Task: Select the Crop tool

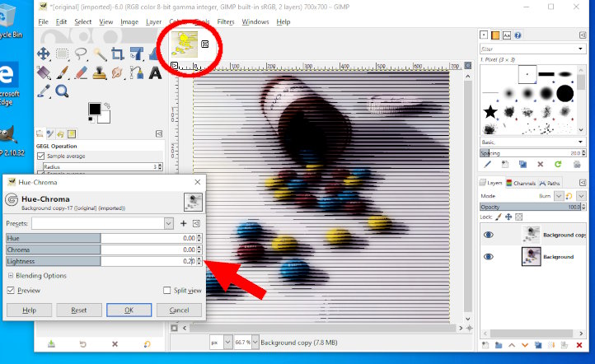Action: [x=118, y=54]
